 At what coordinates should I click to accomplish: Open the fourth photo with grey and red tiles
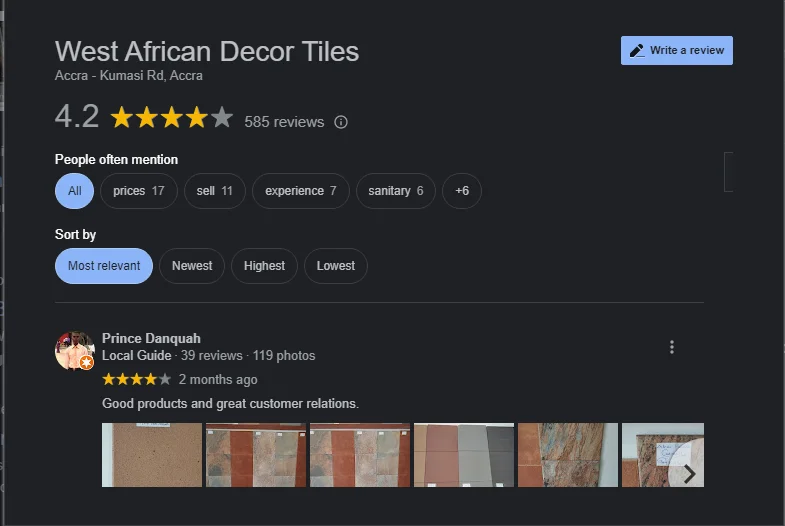tap(464, 455)
